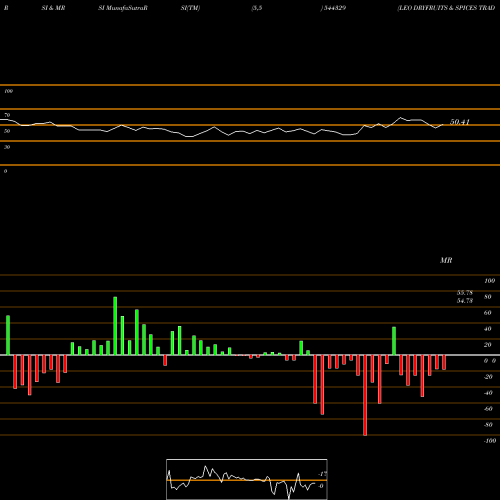The image size is (500, 500).
Task: Click the '20' label on MR right axis
Action: (488, 345)
